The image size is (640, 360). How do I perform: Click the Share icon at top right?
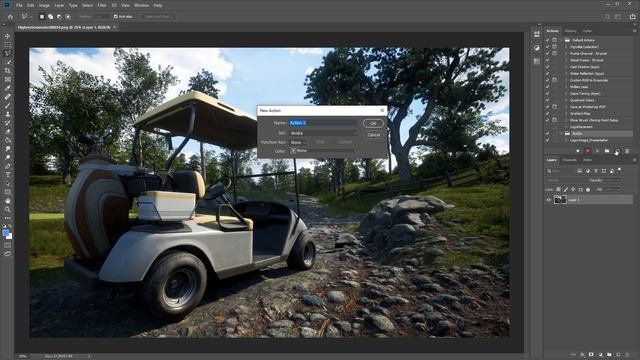click(632, 17)
